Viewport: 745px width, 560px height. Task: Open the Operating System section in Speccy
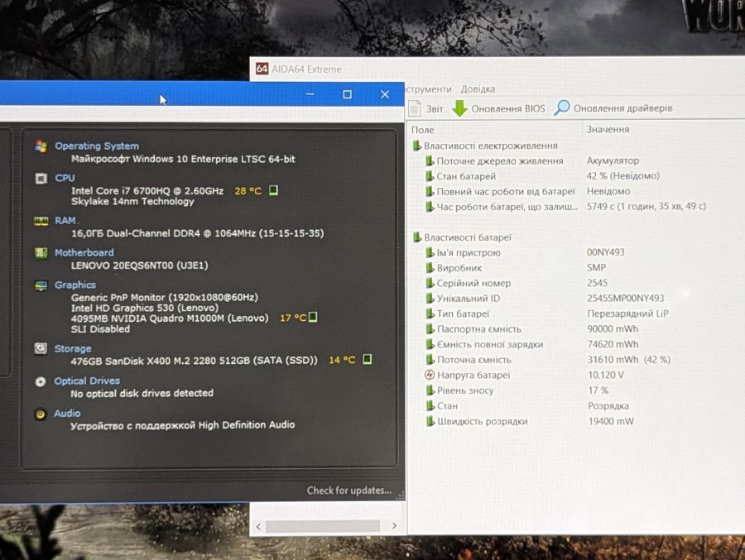pos(97,146)
